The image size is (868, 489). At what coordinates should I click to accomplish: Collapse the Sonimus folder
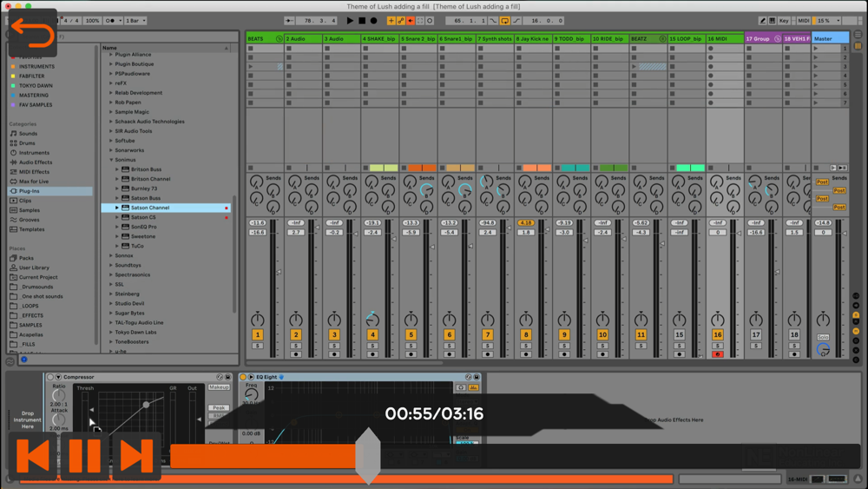coord(111,160)
